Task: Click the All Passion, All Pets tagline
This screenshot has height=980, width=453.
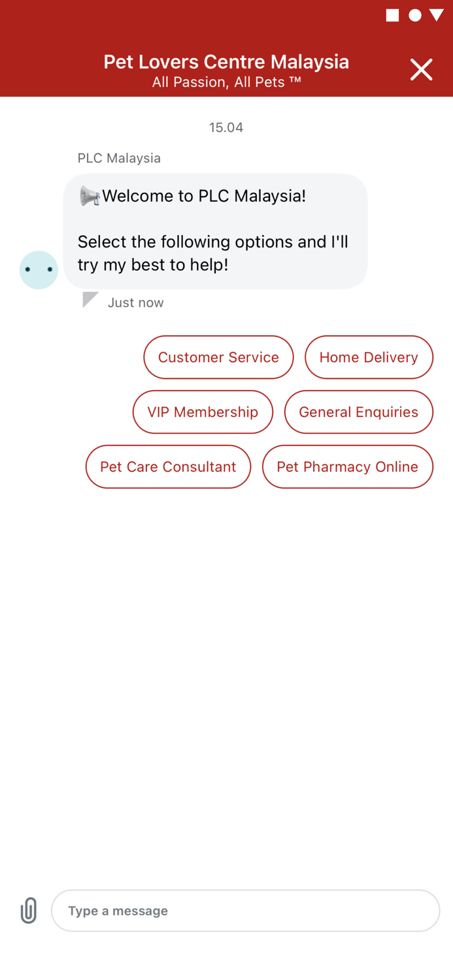Action: pos(226,82)
